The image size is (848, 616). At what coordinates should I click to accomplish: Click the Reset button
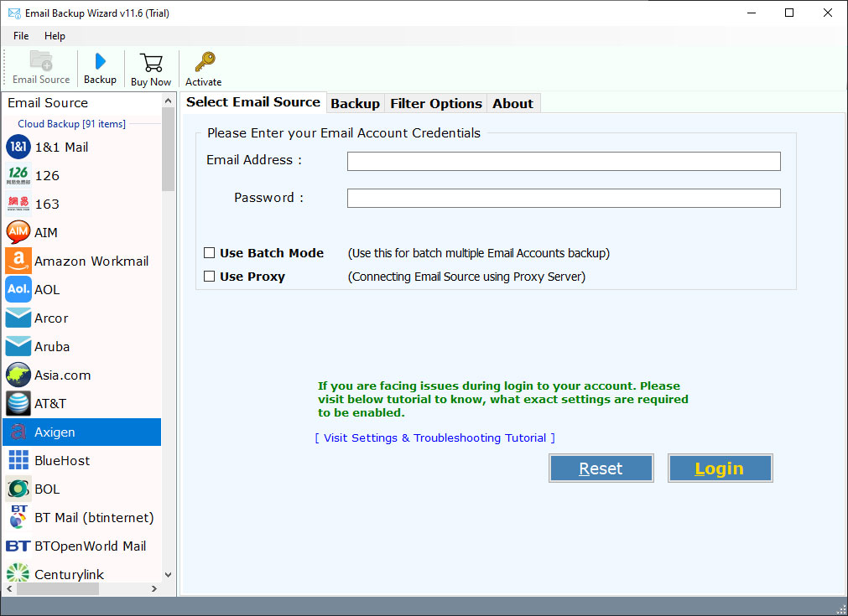click(x=601, y=468)
